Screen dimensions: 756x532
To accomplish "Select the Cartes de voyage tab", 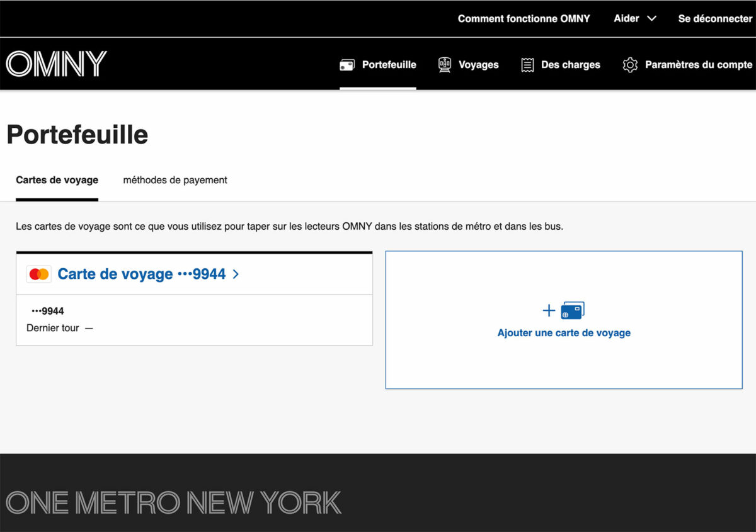I will 57,180.
